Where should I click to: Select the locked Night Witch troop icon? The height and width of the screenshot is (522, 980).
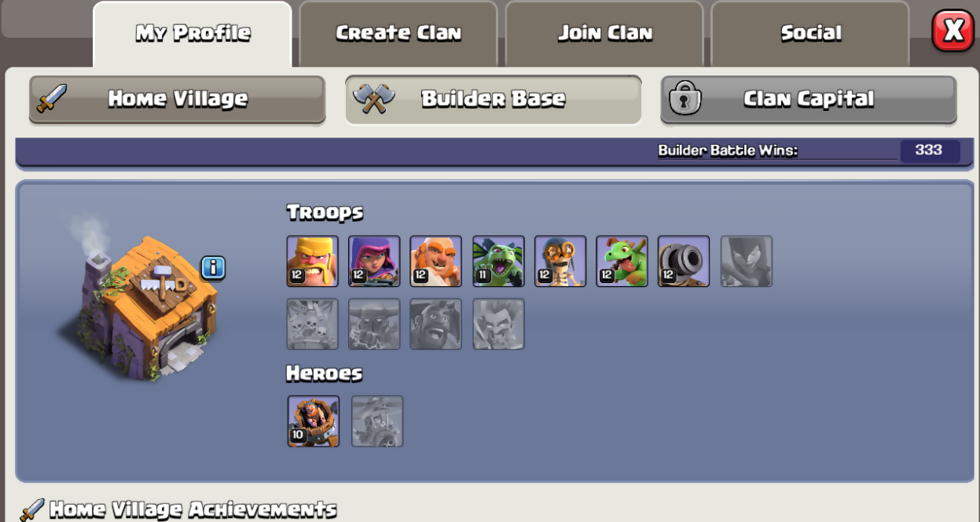click(x=747, y=261)
